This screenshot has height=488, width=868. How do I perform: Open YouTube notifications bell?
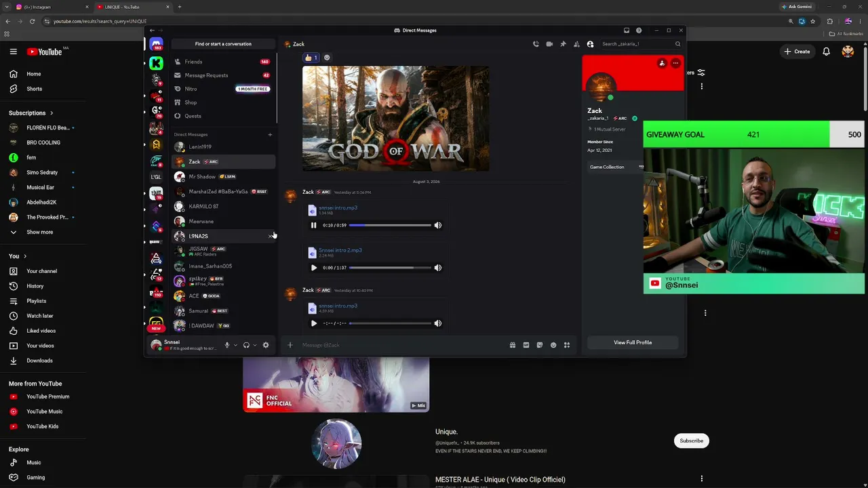tap(826, 52)
